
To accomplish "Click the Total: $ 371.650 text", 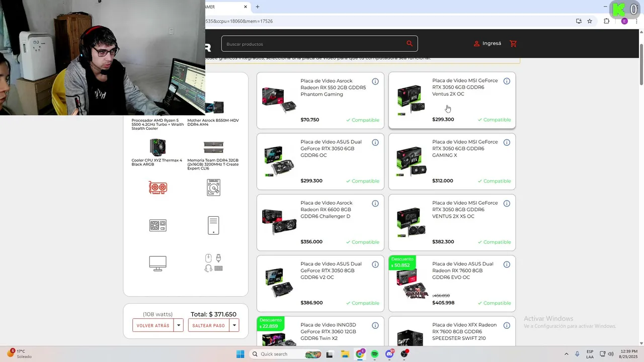I will pyautogui.click(x=213, y=314).
